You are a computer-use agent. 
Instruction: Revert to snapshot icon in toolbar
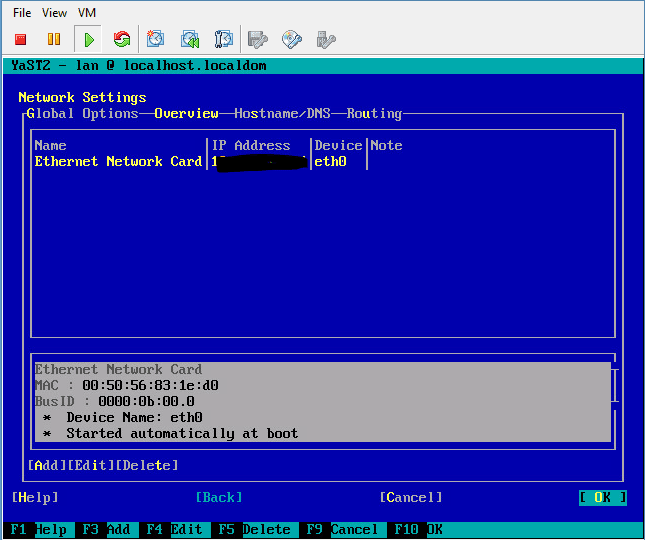[190, 39]
